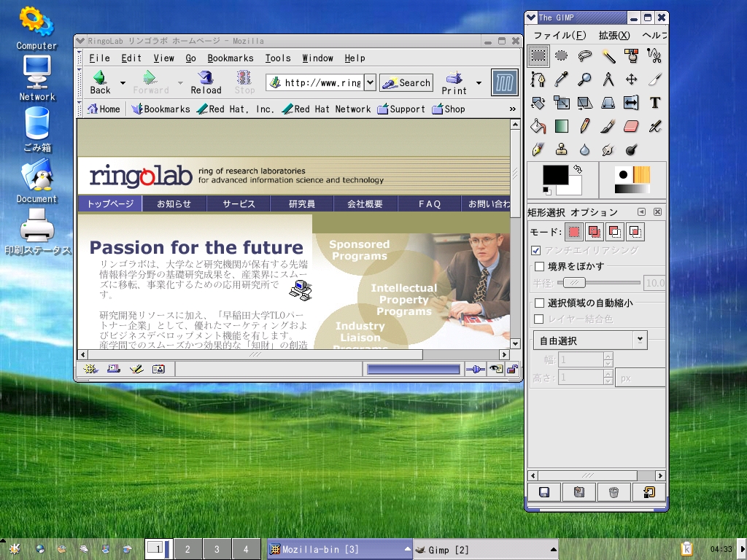The width and height of the screenshot is (747, 560).
Task: Open the Back button history dropdown
Action: point(123,83)
